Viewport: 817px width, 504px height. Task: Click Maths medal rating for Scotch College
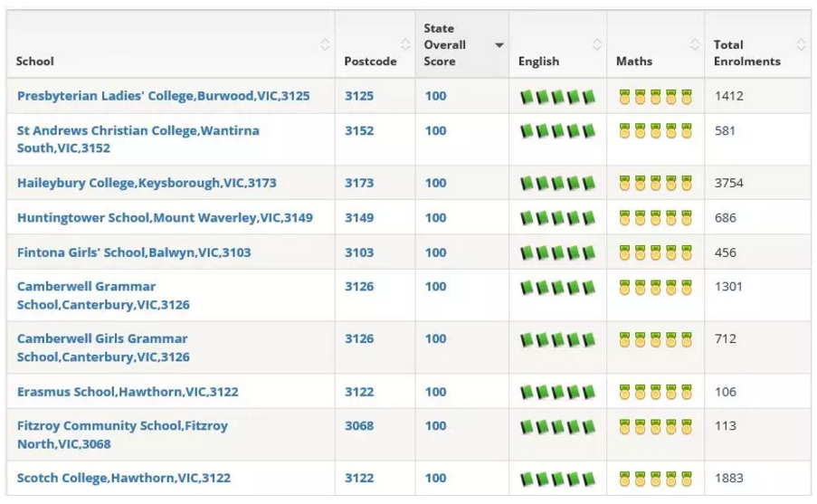coord(655,479)
